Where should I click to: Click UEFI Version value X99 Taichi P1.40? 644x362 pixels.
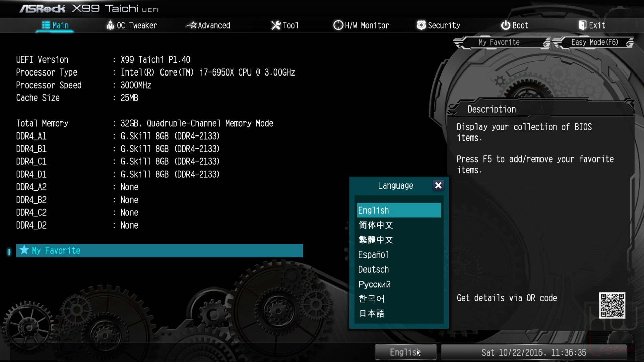pos(155,60)
